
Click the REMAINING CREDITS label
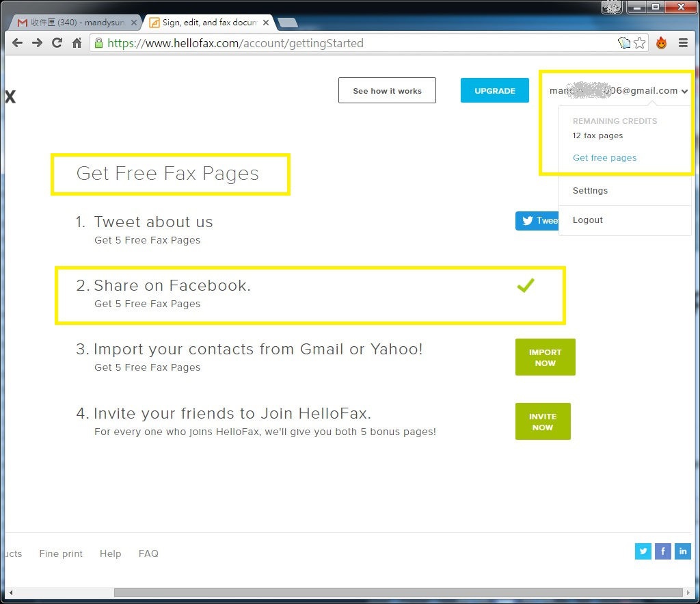click(x=615, y=121)
